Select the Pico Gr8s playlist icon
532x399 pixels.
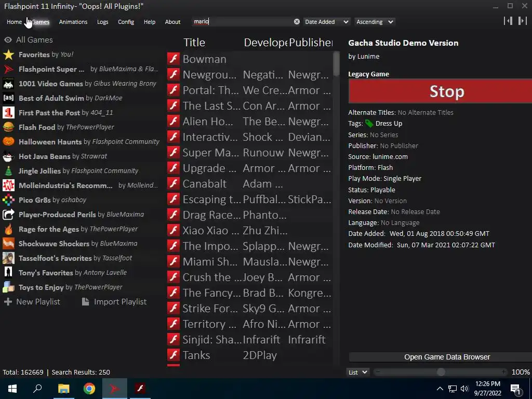point(8,200)
